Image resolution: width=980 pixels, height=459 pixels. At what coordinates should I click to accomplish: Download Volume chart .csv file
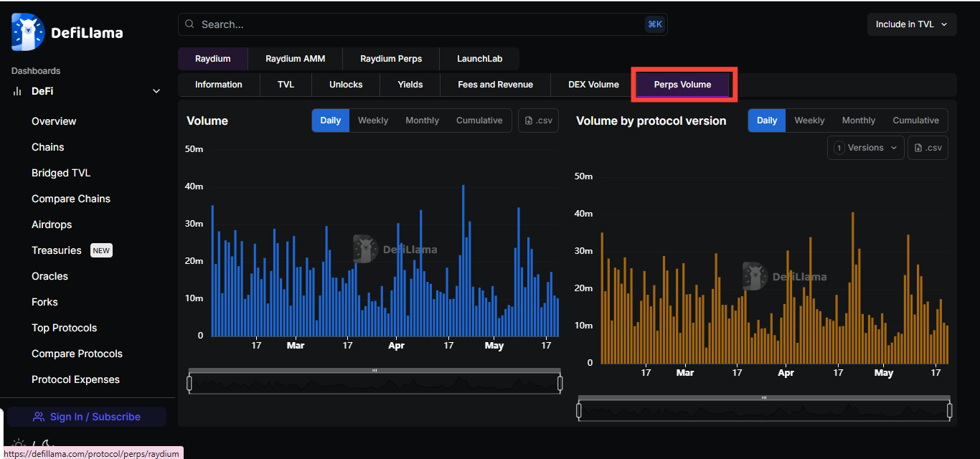(538, 120)
